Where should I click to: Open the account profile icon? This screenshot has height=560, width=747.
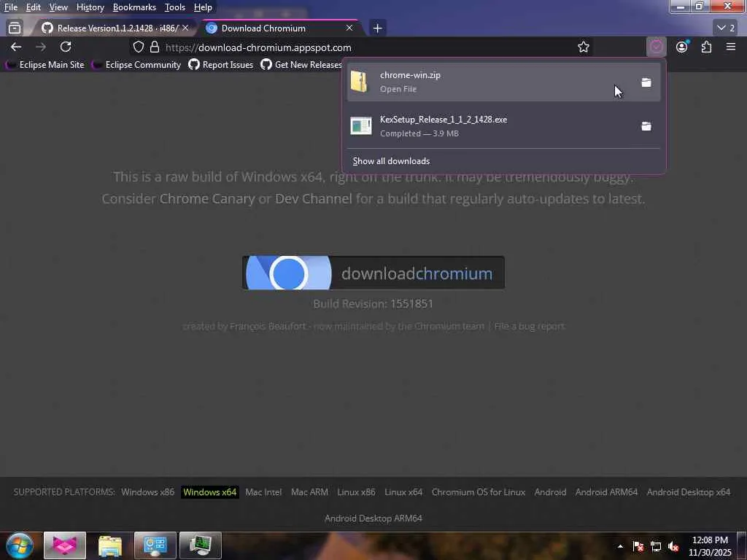pos(682,47)
